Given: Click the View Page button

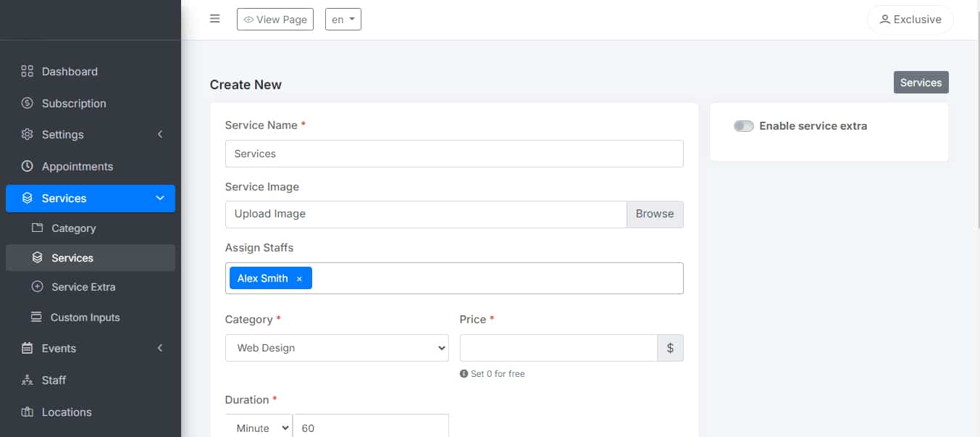Looking at the screenshot, I should 275,20.
